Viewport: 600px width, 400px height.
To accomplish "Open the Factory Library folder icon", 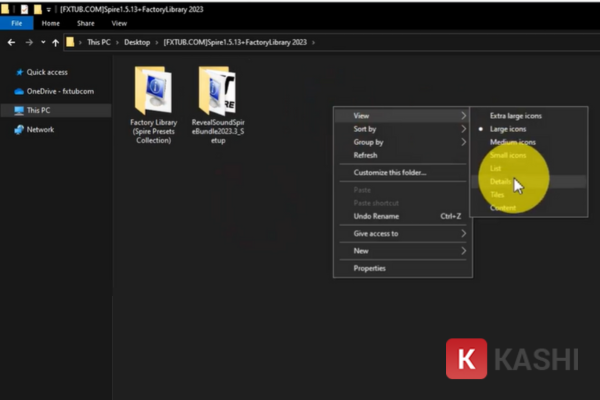I will (x=153, y=93).
